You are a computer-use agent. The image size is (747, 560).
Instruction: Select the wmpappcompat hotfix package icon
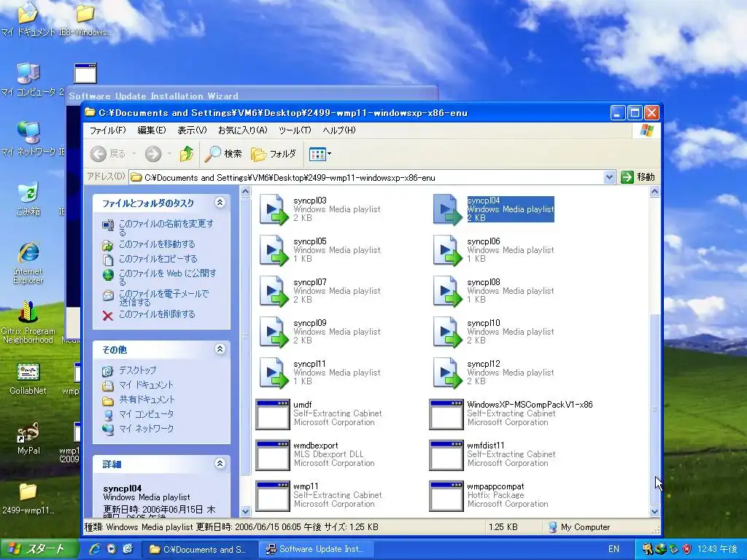click(x=446, y=496)
